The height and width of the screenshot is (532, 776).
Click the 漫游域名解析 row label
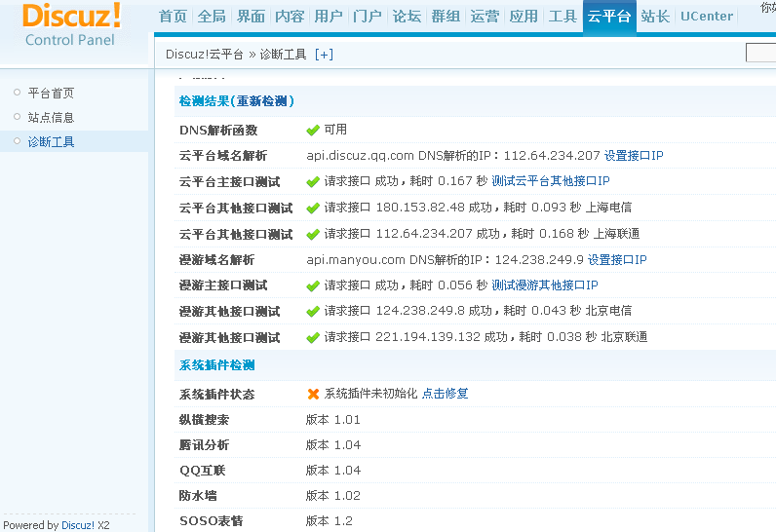216,259
